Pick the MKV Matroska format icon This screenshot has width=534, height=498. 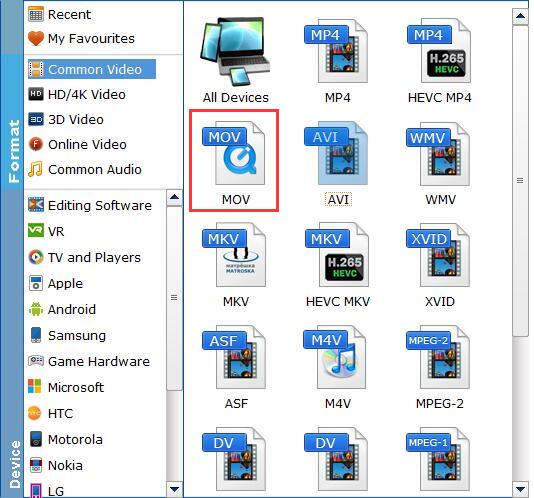pos(234,255)
